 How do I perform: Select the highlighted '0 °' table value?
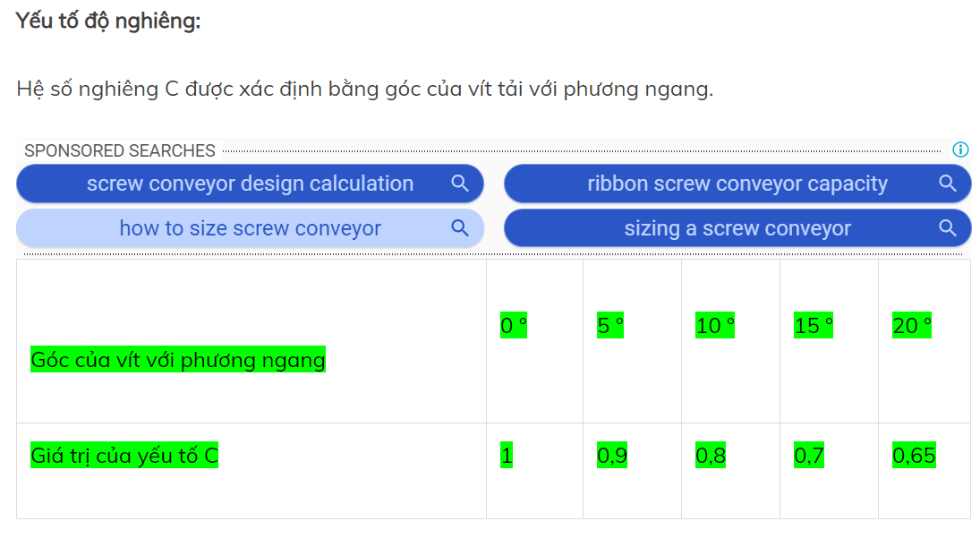(x=512, y=326)
